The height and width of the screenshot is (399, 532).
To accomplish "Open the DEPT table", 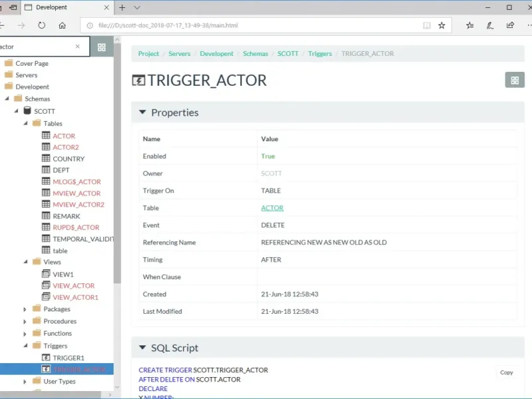I will point(61,170).
